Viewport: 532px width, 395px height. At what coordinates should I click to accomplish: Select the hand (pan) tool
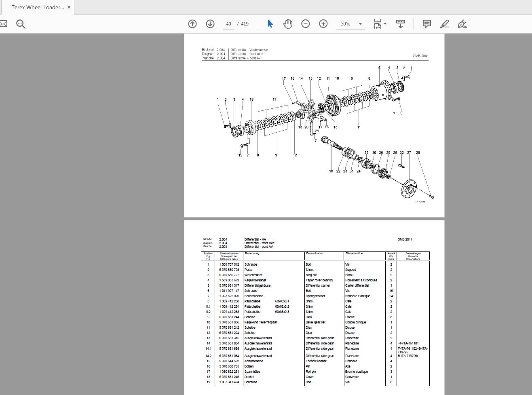point(287,24)
